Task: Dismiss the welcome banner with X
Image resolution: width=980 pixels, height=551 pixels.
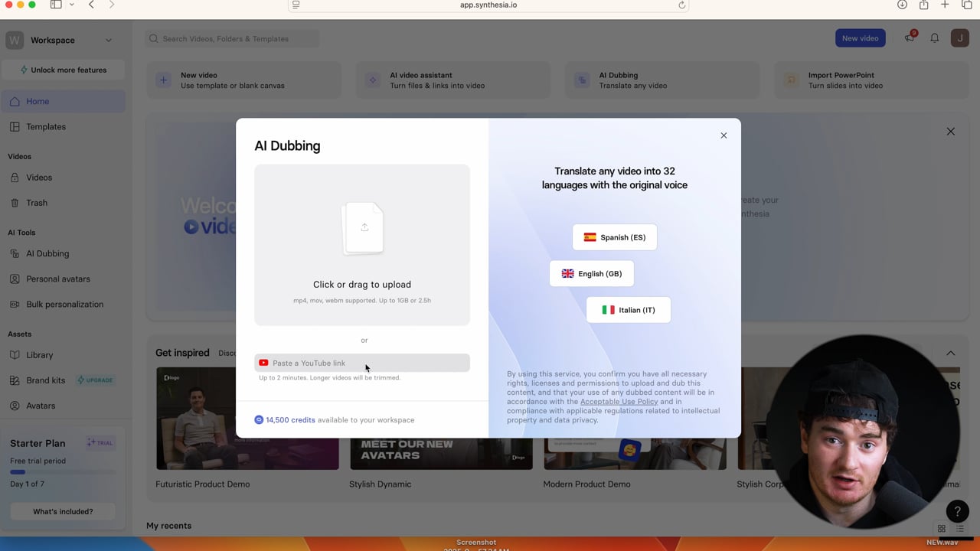Action: [x=950, y=132]
